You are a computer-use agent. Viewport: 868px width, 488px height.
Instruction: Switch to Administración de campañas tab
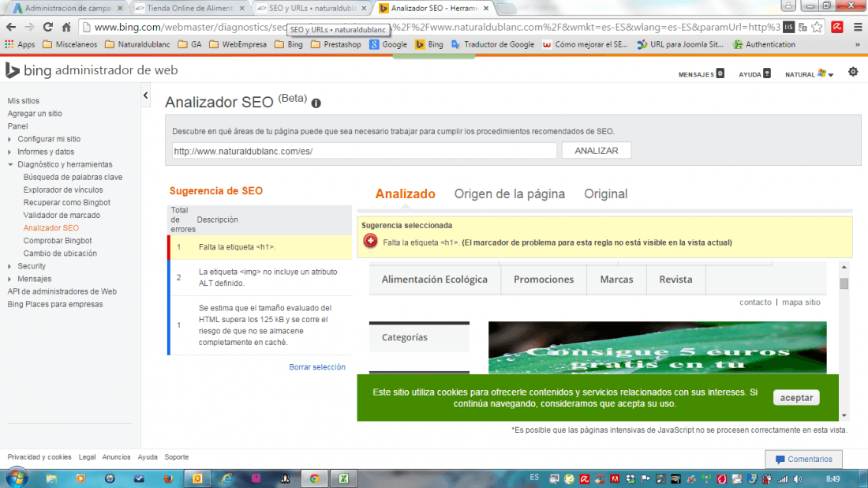(x=68, y=9)
